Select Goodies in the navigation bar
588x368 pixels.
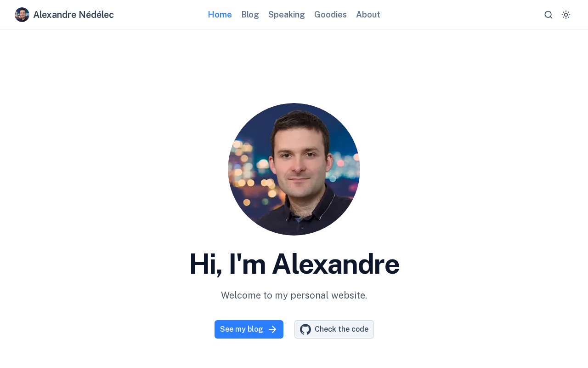click(330, 15)
